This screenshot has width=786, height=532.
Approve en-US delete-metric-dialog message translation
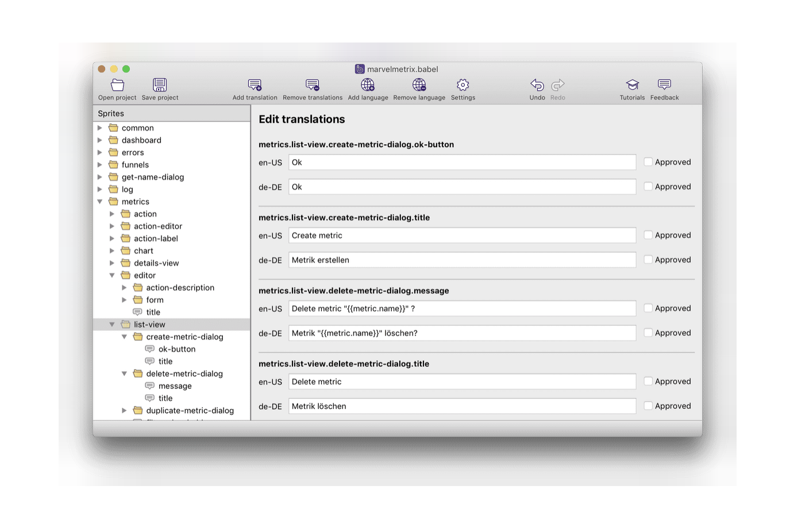click(x=648, y=308)
